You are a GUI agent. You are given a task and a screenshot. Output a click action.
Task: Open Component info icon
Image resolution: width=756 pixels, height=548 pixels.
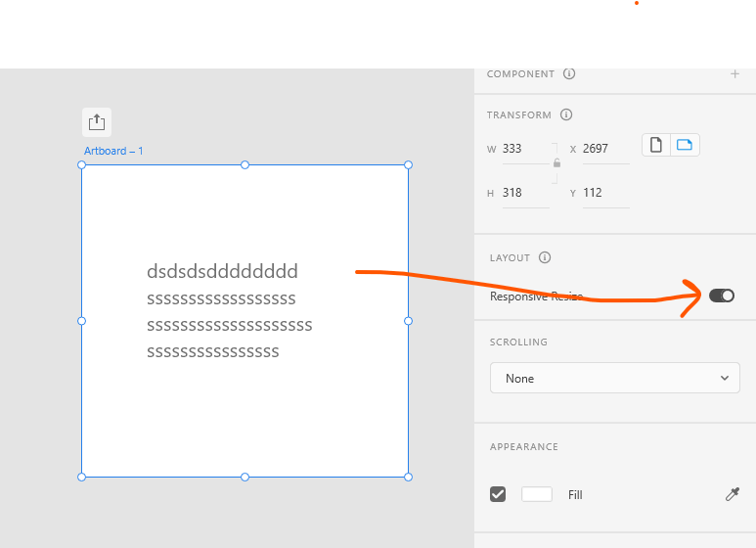[x=569, y=73]
